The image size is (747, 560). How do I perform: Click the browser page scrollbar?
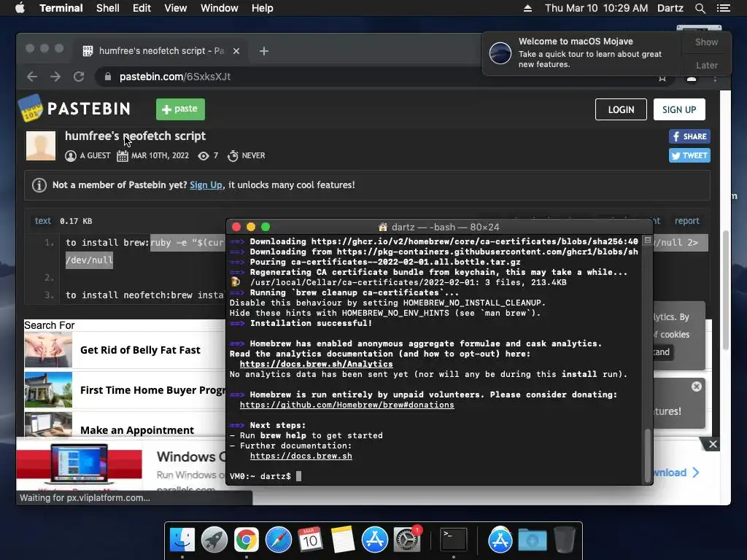pyautogui.click(x=725, y=290)
